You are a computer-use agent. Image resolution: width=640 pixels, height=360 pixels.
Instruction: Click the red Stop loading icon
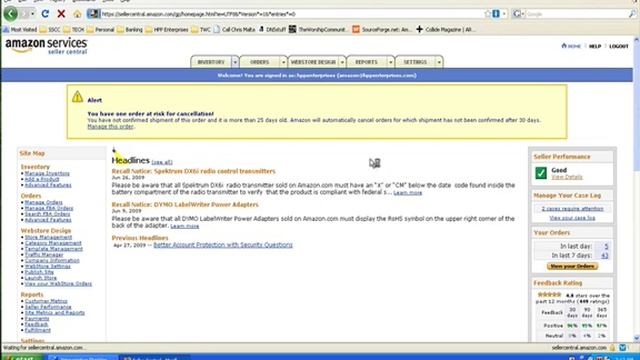pyautogui.click(x=61, y=14)
